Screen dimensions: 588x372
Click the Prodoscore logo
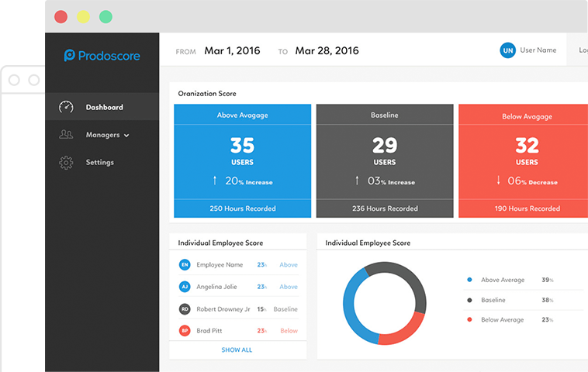(102, 56)
